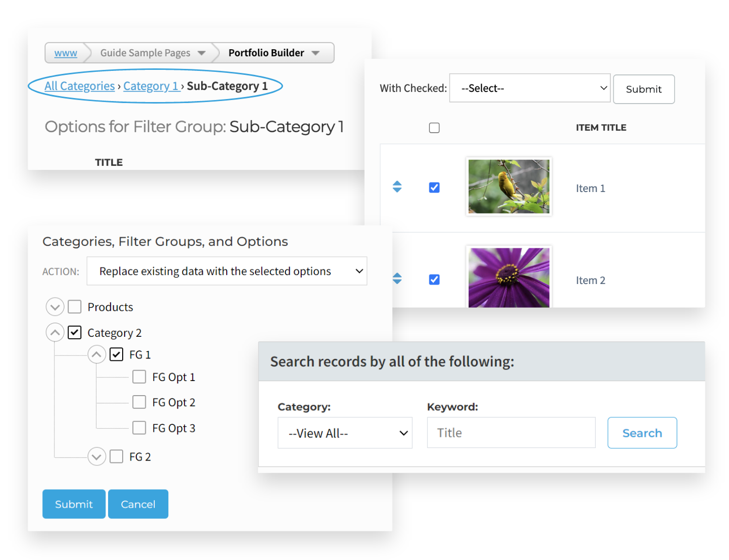This screenshot has width=729, height=560.
Task: Uncheck the Item 2 checkbox
Action: (434, 279)
